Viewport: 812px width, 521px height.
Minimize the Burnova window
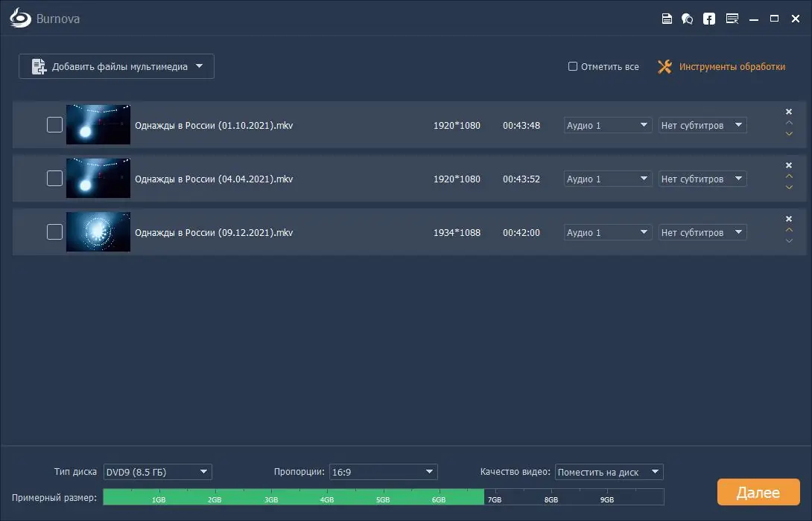pyautogui.click(x=754, y=19)
